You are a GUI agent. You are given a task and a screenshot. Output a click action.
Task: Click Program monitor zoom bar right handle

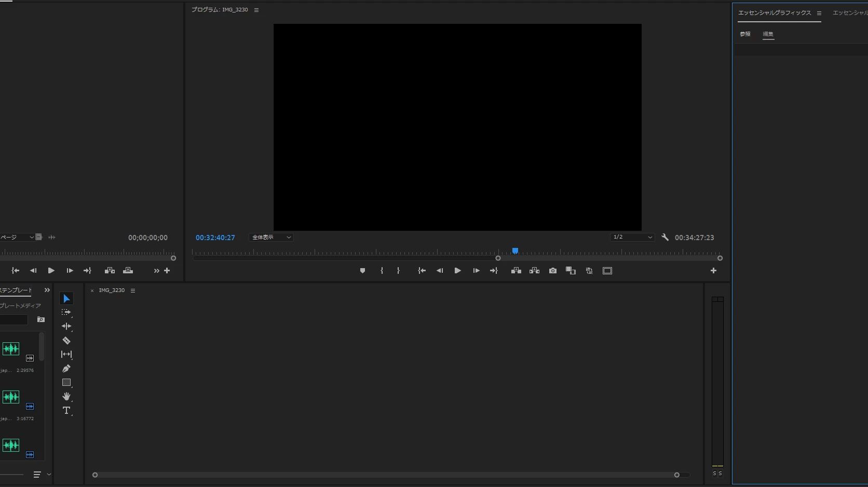[x=720, y=258]
